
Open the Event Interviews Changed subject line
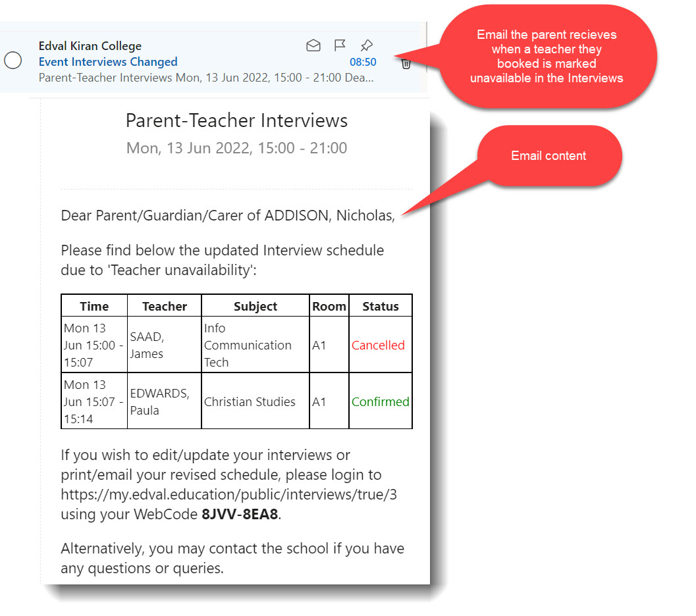108,62
